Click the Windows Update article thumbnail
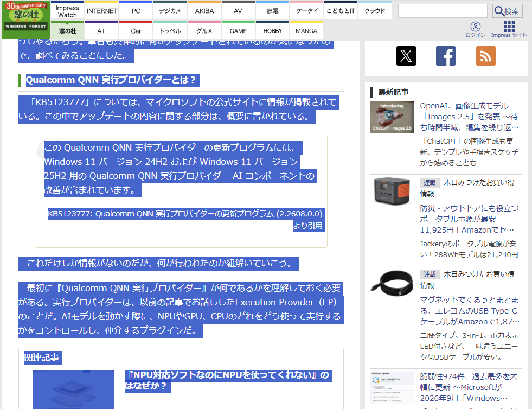 pyautogui.click(x=392, y=388)
